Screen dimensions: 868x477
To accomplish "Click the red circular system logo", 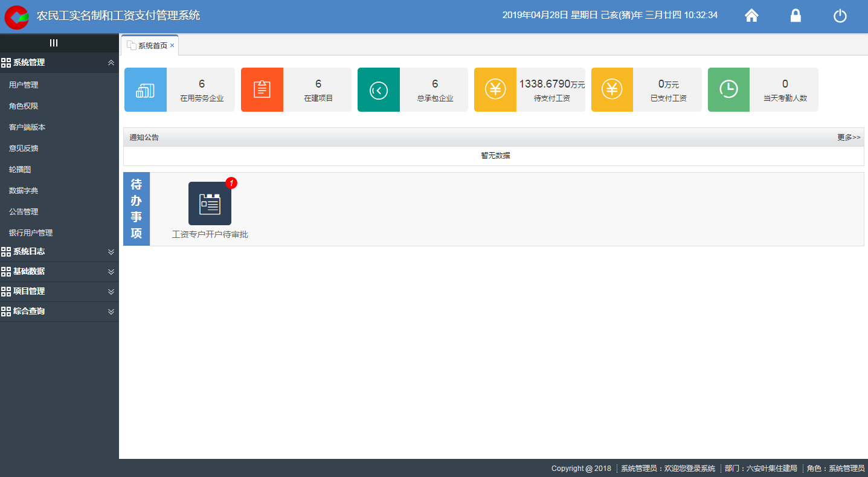I will [17, 17].
